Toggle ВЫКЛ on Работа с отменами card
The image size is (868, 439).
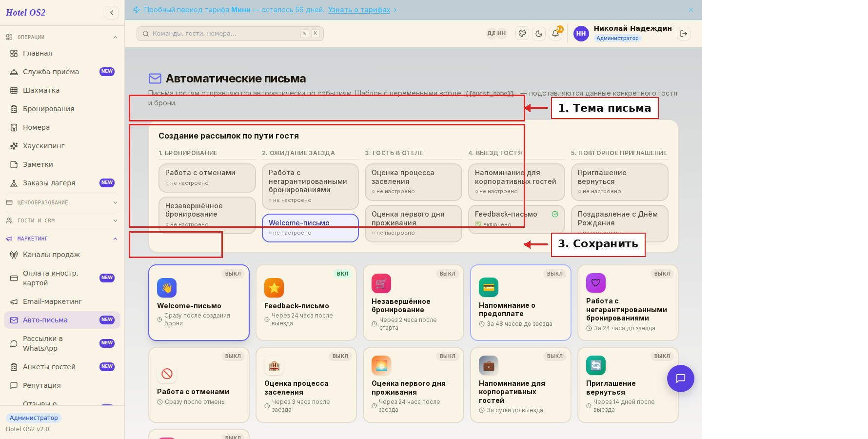(233, 356)
